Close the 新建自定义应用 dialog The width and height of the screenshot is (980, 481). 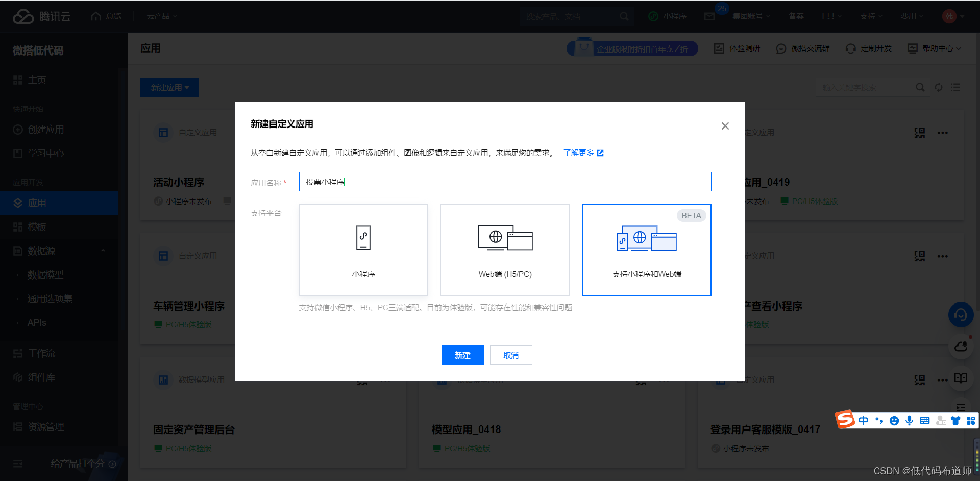[725, 126]
